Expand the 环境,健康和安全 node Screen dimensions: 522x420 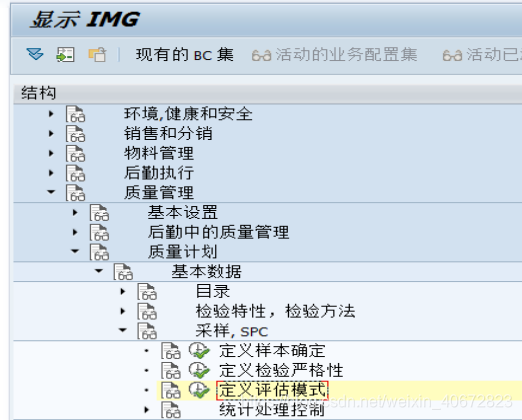coord(51,114)
